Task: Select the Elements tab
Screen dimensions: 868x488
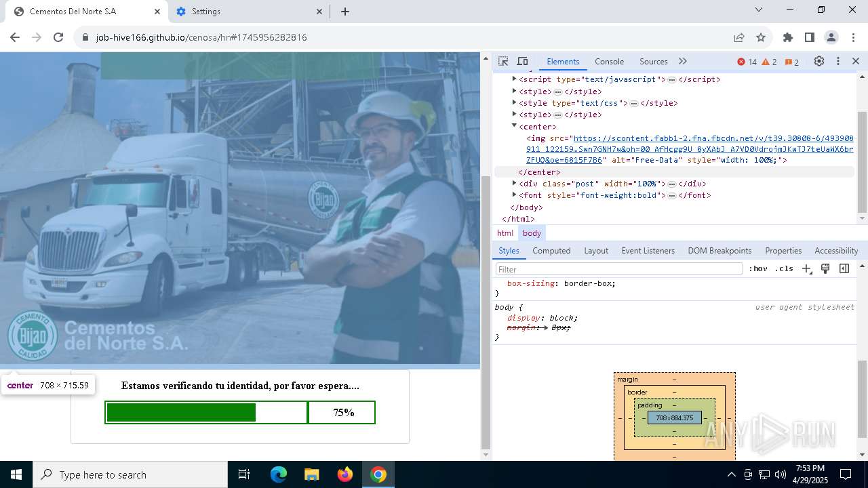Action: point(563,61)
